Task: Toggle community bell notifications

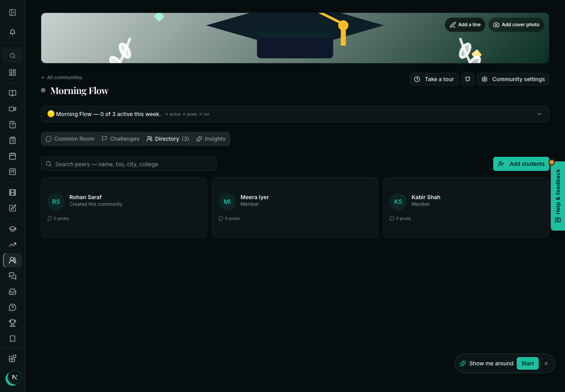Action: 468,79
